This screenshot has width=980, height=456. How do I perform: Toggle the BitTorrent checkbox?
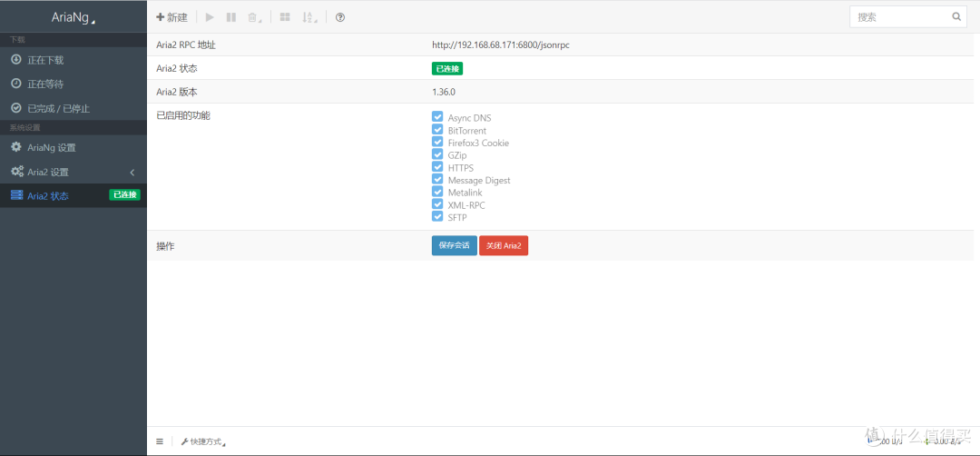437,130
